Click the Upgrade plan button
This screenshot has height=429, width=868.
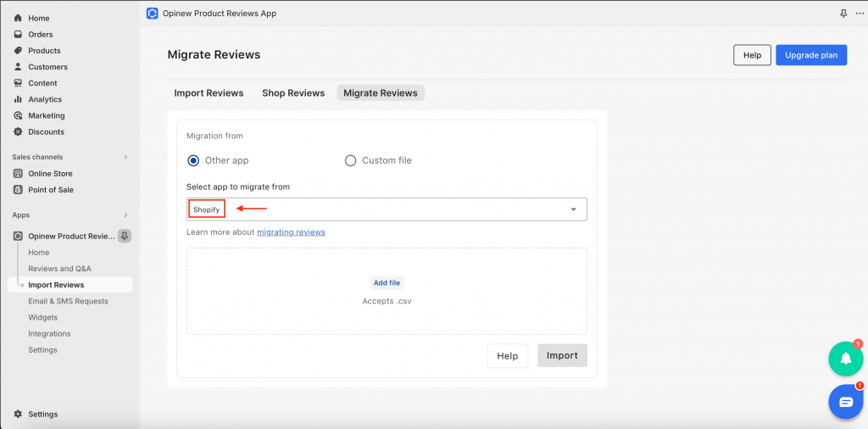tap(811, 55)
